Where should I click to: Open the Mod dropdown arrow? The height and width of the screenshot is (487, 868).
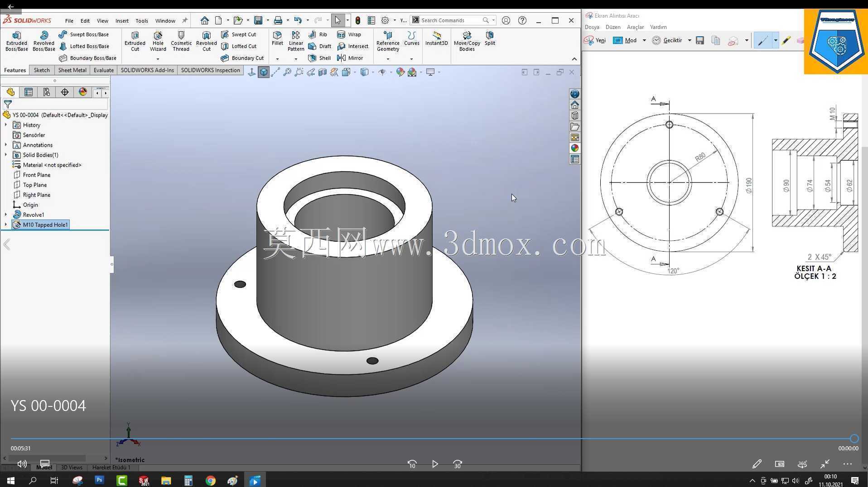644,40
